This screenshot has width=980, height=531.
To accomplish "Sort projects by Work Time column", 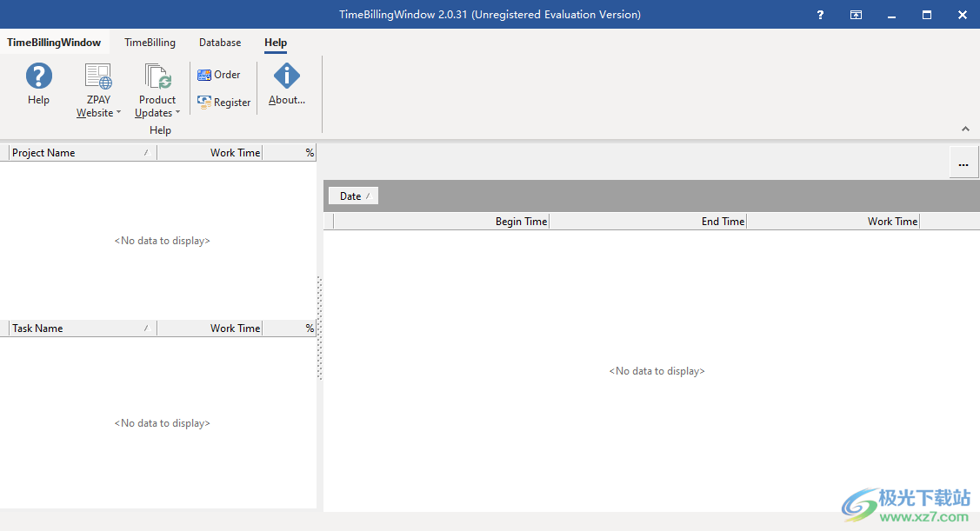I will (x=210, y=153).
